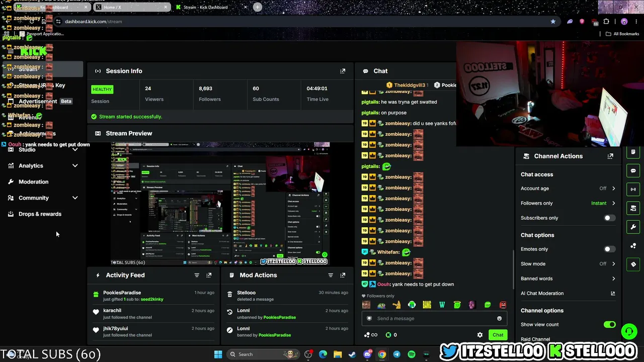644x362 pixels.
Task: Click PookiesParadise in the unbanned entry
Action: coord(279,317)
